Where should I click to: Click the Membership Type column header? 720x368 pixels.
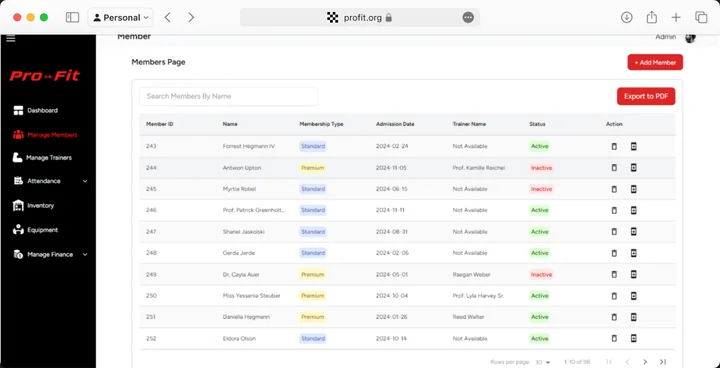pos(321,124)
